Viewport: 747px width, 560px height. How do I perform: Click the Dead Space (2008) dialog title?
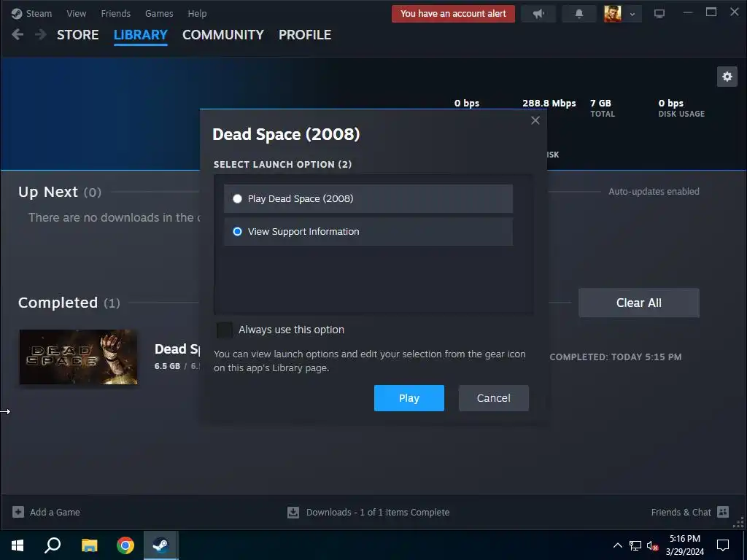pyautogui.click(x=286, y=134)
